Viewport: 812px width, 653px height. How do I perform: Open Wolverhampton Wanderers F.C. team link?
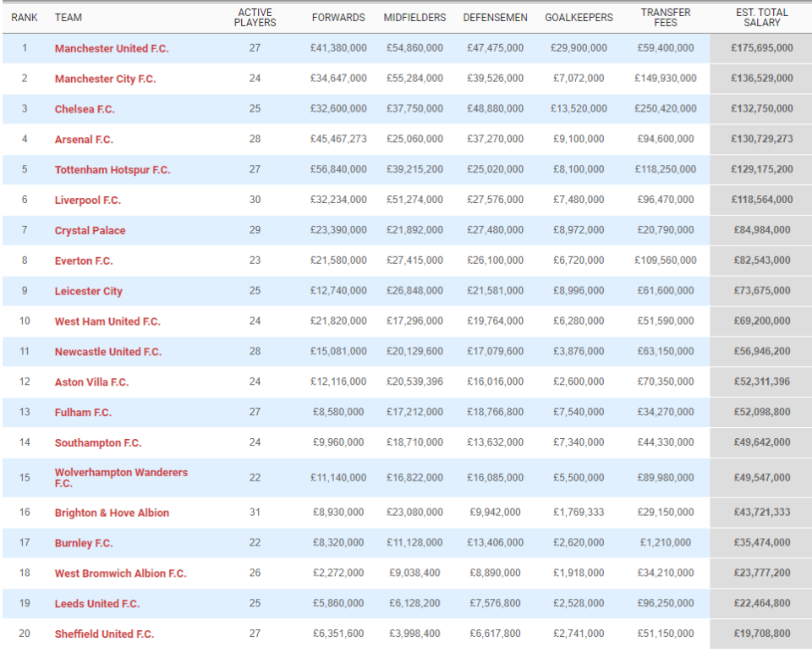click(121, 477)
